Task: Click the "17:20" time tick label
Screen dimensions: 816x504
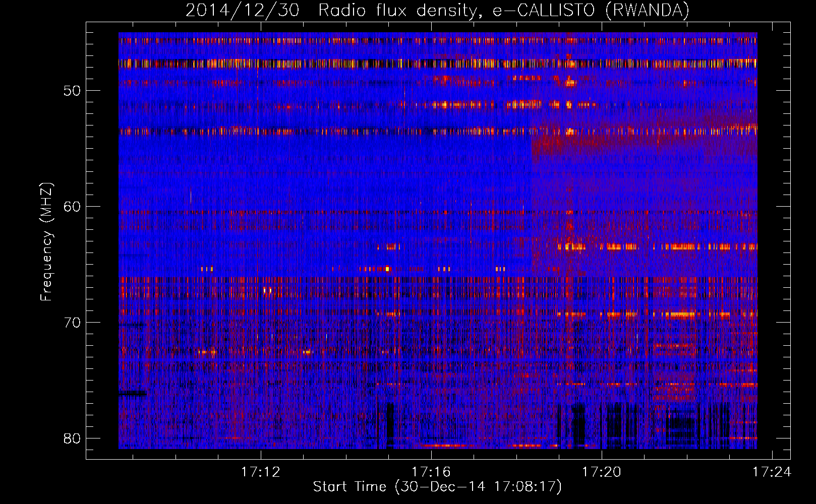Action: coord(602,472)
